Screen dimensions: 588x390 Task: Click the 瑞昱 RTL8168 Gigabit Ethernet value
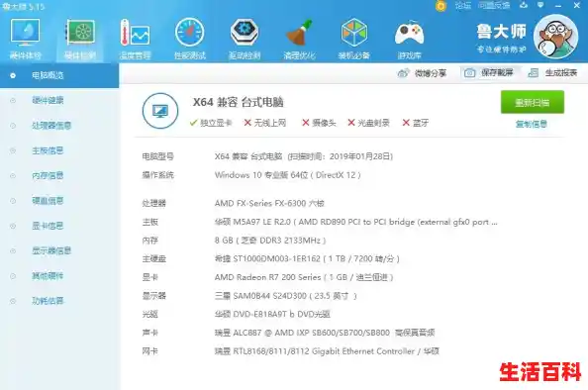(327, 351)
